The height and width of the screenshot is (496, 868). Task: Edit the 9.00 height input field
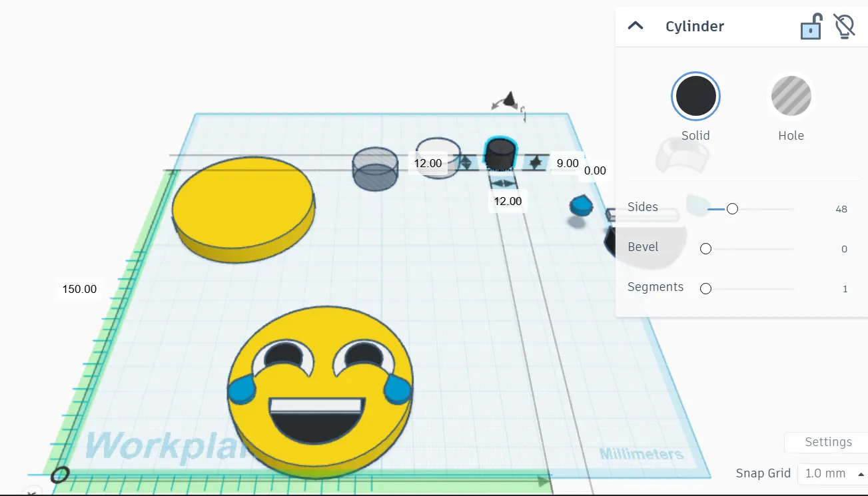click(x=566, y=163)
